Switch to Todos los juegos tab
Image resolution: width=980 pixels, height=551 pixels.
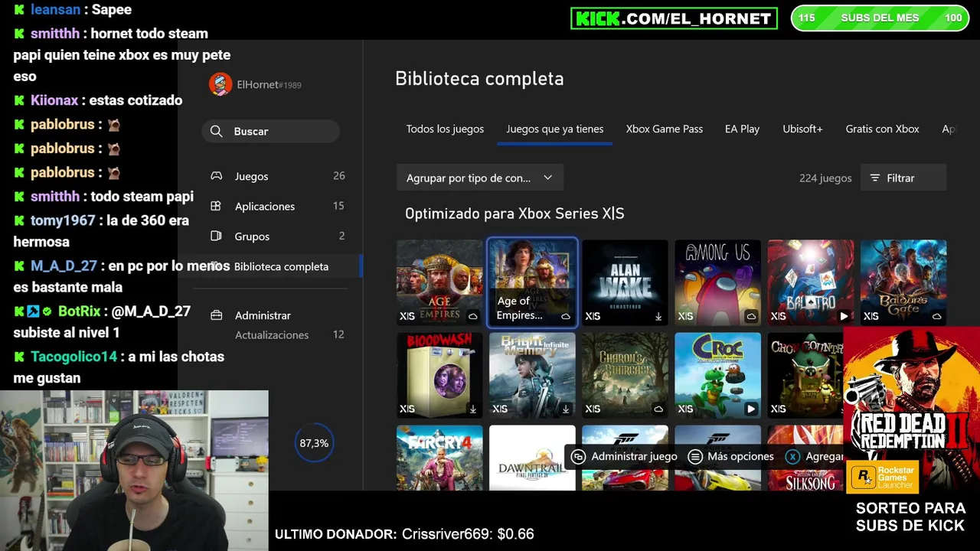pyautogui.click(x=445, y=129)
